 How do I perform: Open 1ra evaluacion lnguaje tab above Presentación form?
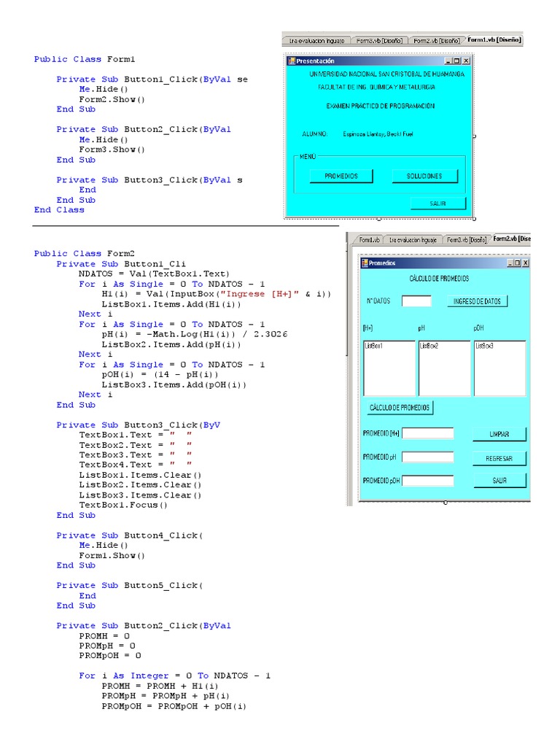click(316, 41)
